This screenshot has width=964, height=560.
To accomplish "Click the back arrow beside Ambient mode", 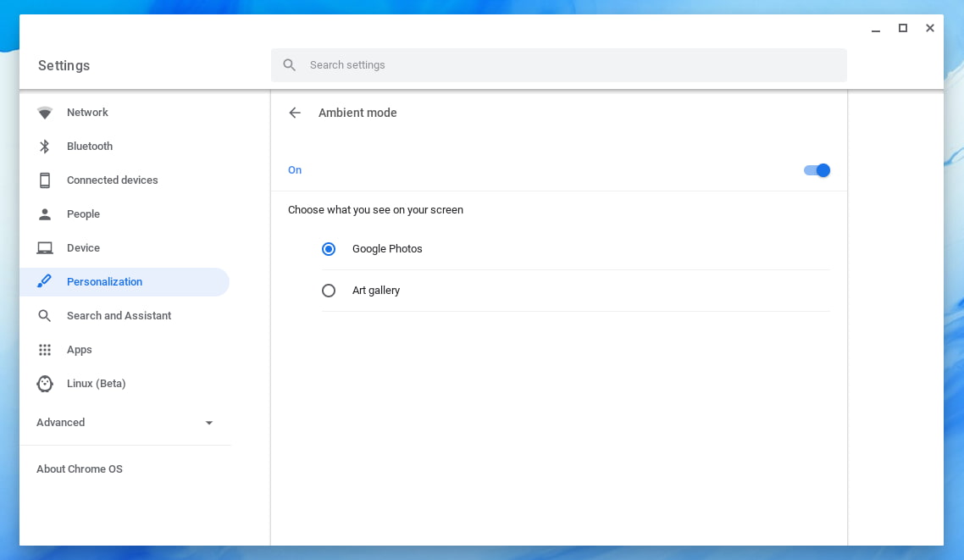I will [294, 113].
